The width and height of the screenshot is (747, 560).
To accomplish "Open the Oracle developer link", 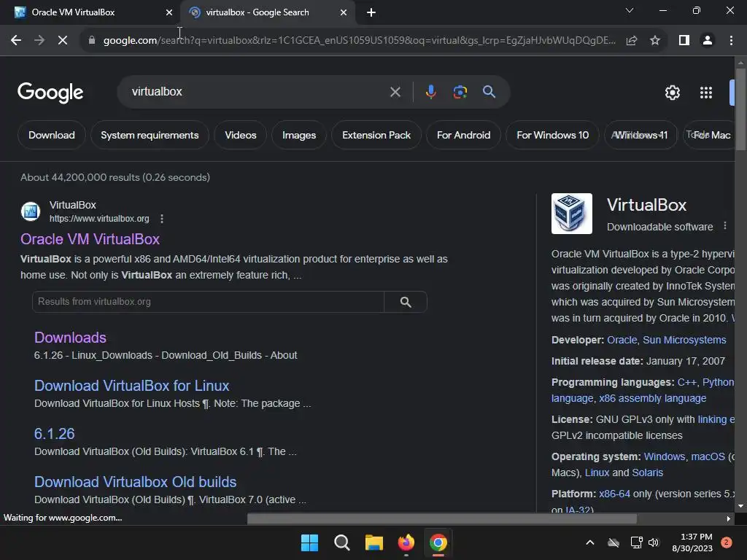I will [x=622, y=340].
